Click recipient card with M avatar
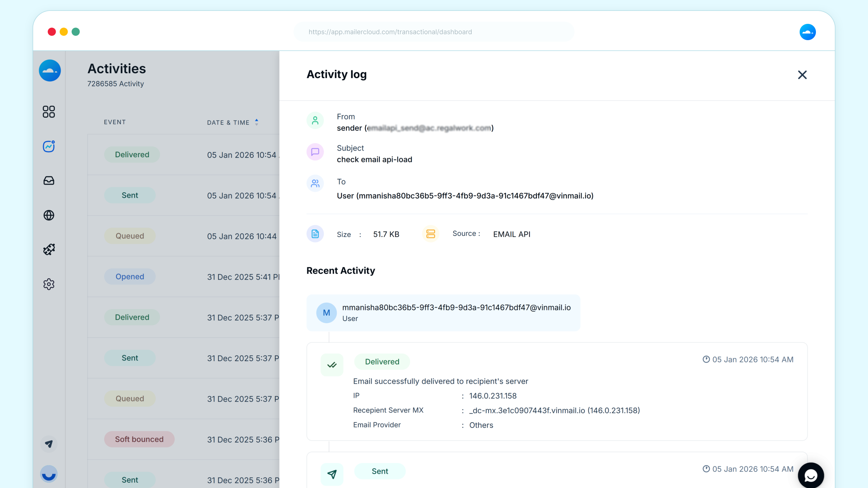The height and width of the screenshot is (488, 868). click(443, 313)
